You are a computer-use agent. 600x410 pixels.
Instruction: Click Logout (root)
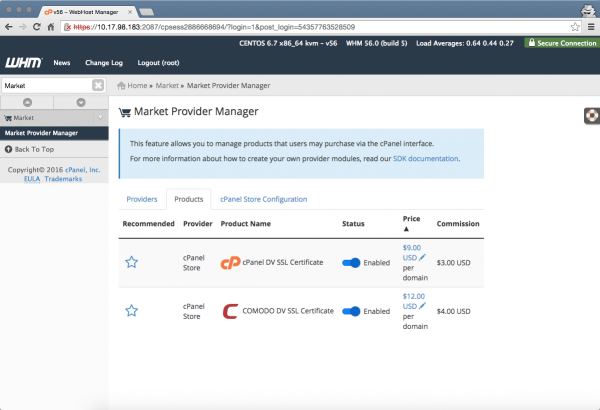[x=158, y=62]
